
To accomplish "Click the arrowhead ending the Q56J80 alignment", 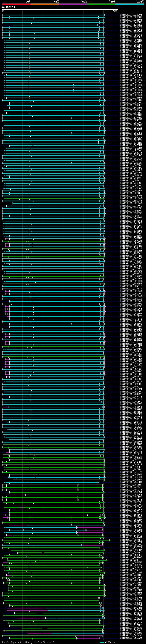I will (98, 482).
